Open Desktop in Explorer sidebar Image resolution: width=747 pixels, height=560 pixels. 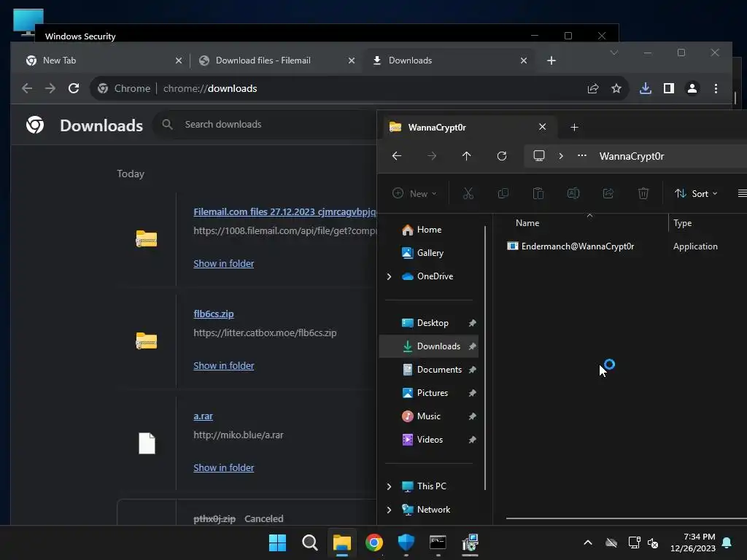click(429, 323)
